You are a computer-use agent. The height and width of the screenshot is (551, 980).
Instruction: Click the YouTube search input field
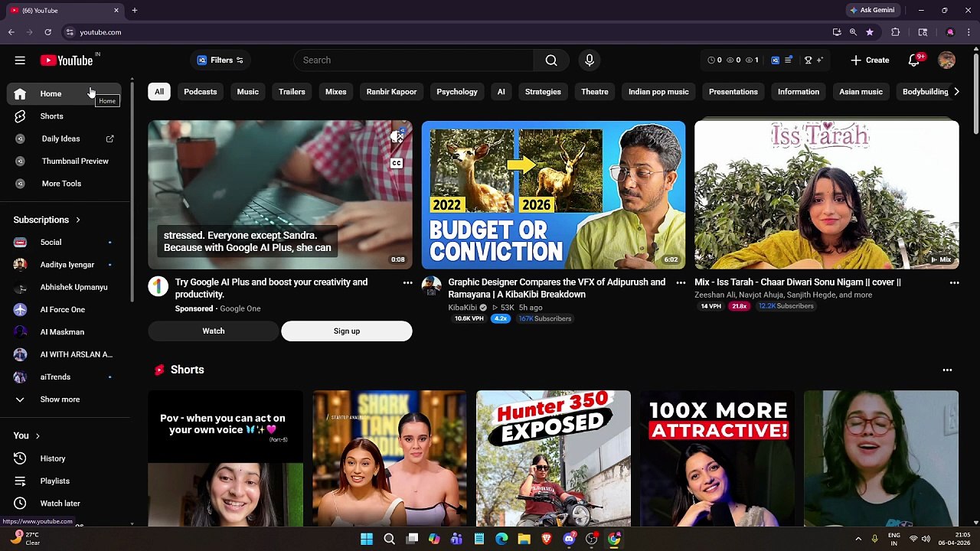coord(413,60)
